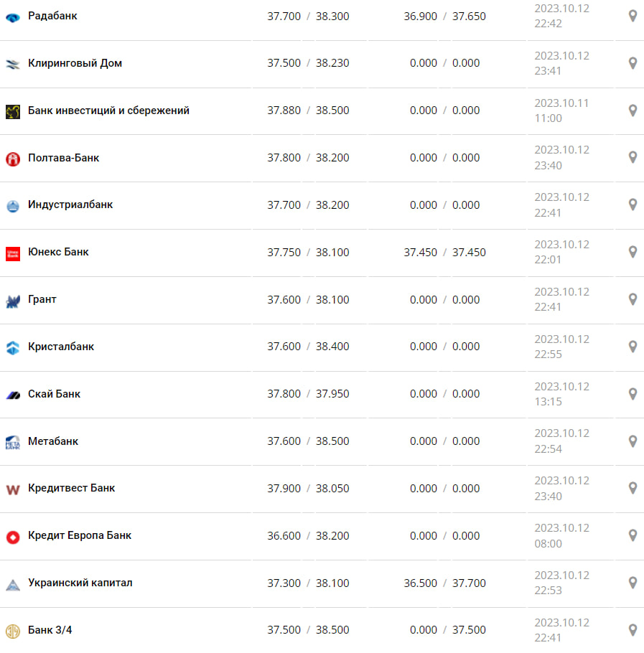Image resolution: width=644 pixels, height=653 pixels.
Task: Click map pin for Банк 3/4
Action: pyautogui.click(x=633, y=630)
